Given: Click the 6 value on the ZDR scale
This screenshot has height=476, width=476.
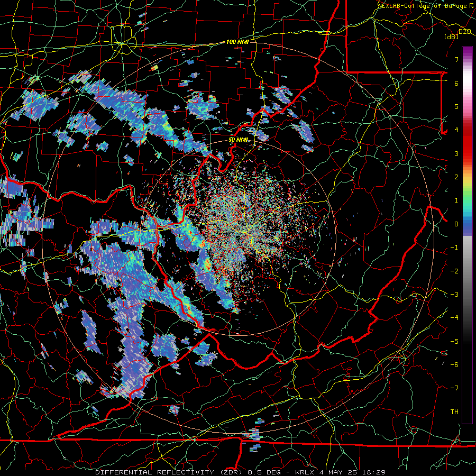Looking at the screenshot, I should pyautogui.click(x=456, y=83).
